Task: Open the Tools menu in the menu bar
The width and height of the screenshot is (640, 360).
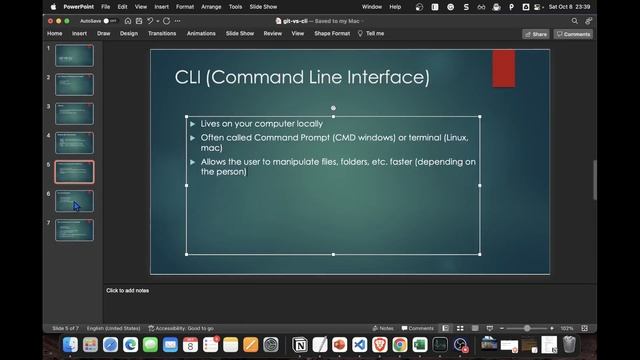Action: point(236,7)
